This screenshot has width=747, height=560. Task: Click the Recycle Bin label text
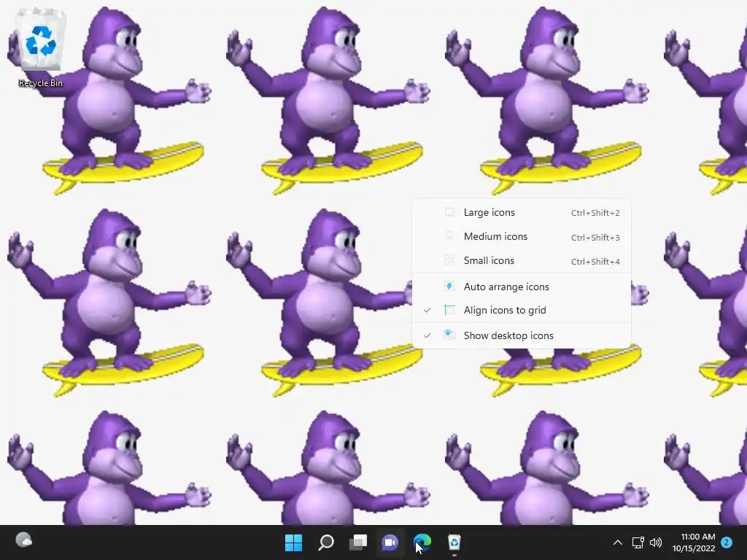41,83
